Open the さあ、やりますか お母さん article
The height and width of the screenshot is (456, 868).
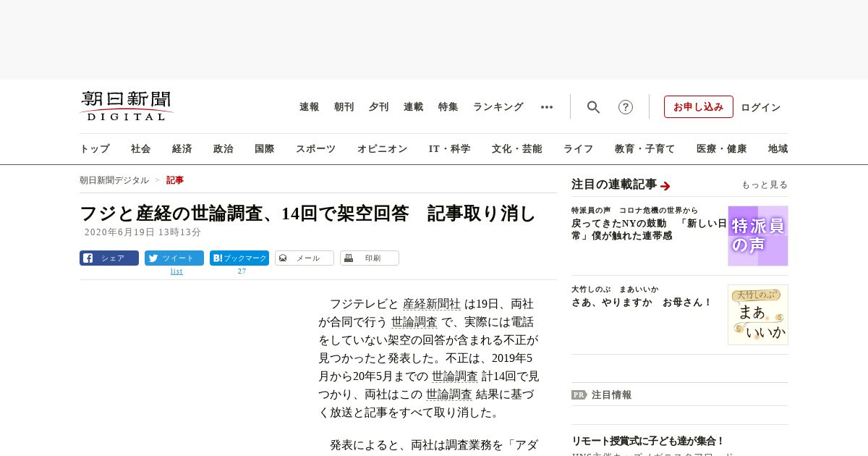(x=642, y=303)
